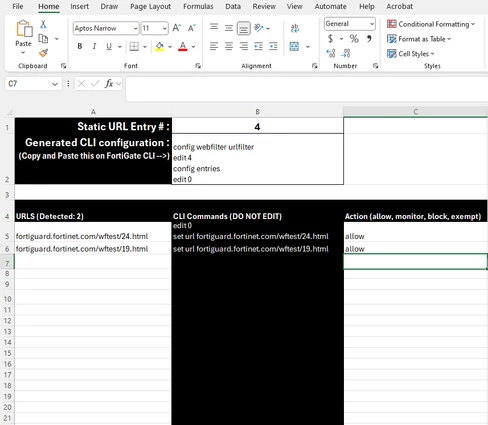Decrease indent icon
The width and height of the screenshot is (488, 425).
tap(259, 46)
